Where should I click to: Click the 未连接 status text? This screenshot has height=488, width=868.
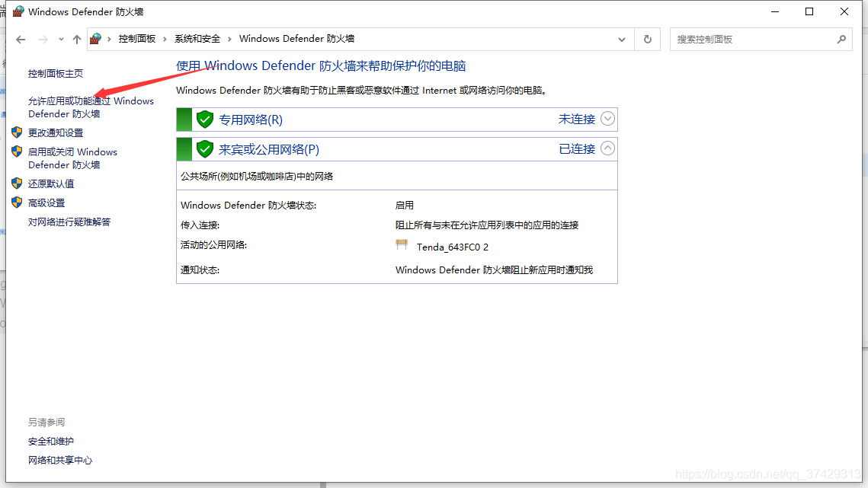(577, 120)
